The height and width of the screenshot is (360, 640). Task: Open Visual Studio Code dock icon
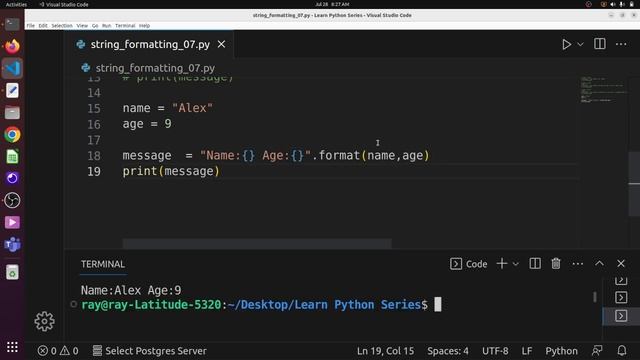[x=12, y=68]
